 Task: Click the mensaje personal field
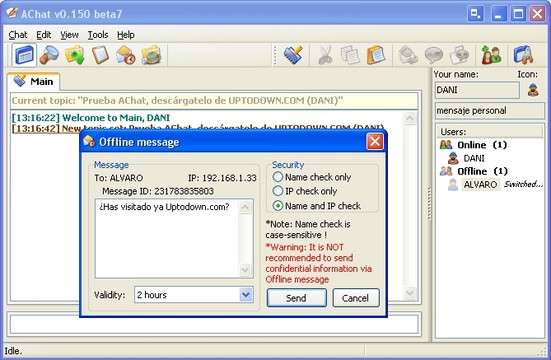point(490,111)
